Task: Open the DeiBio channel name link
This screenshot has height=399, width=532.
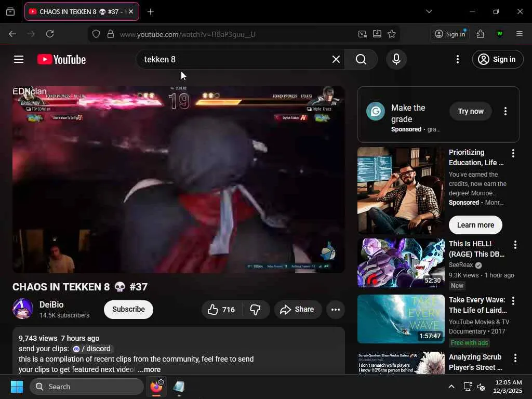Action: 51,304
